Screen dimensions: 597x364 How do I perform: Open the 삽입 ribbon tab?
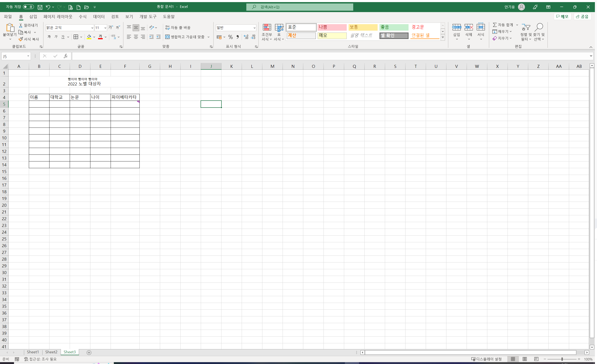33,16
